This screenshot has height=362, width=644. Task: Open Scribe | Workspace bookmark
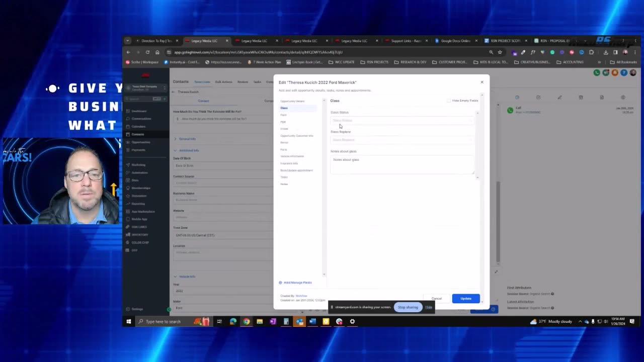point(142,62)
